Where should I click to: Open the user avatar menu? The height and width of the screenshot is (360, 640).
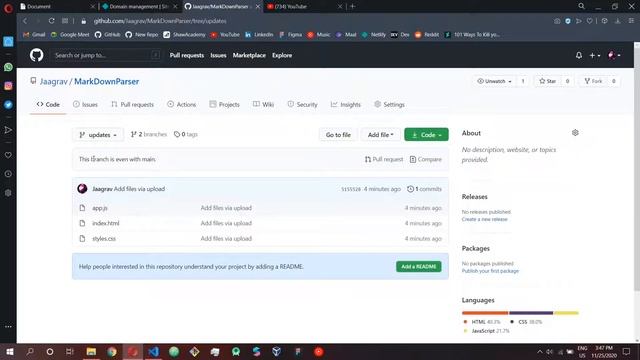[614, 55]
